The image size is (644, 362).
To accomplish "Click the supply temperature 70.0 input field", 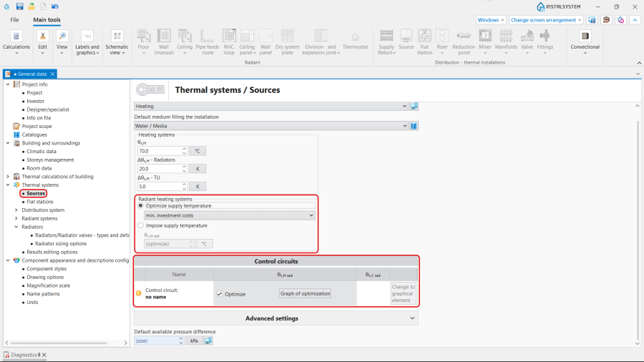I will (159, 151).
